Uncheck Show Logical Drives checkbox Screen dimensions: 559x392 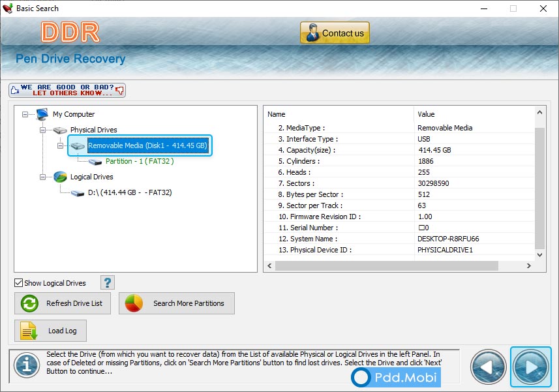18,283
